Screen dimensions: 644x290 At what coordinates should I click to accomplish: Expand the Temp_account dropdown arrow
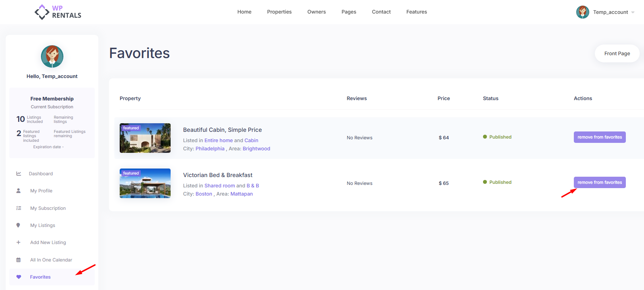(x=633, y=12)
